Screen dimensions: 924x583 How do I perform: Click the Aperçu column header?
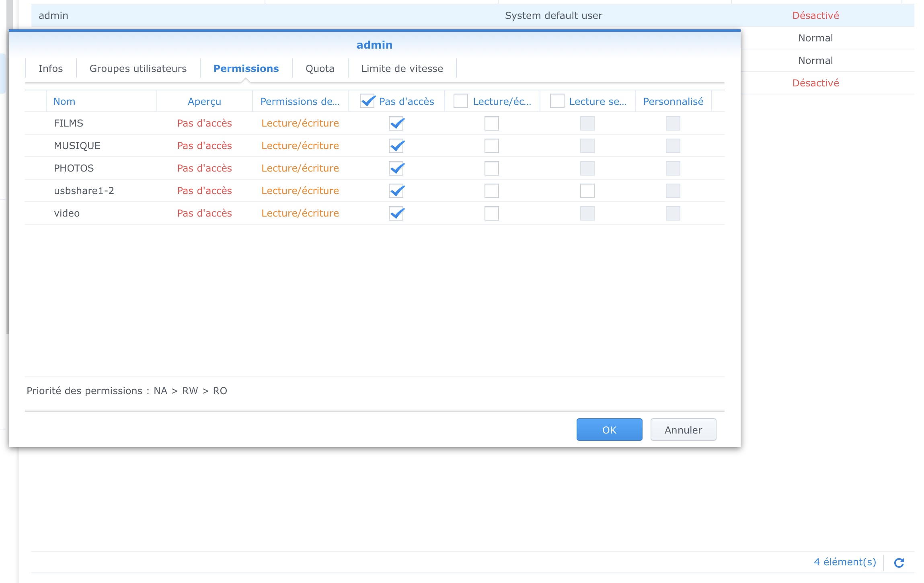[204, 102]
